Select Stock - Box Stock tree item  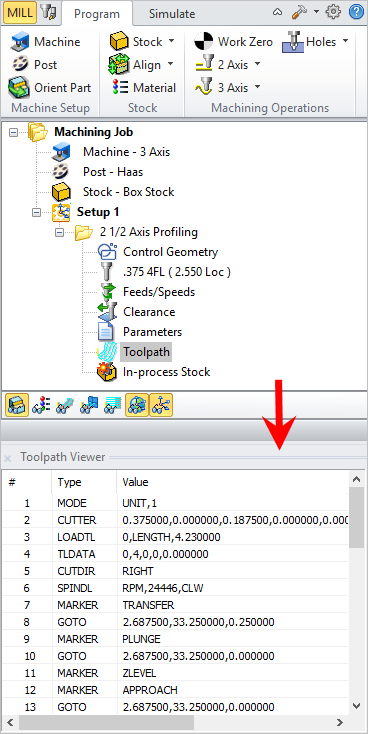coord(128,192)
